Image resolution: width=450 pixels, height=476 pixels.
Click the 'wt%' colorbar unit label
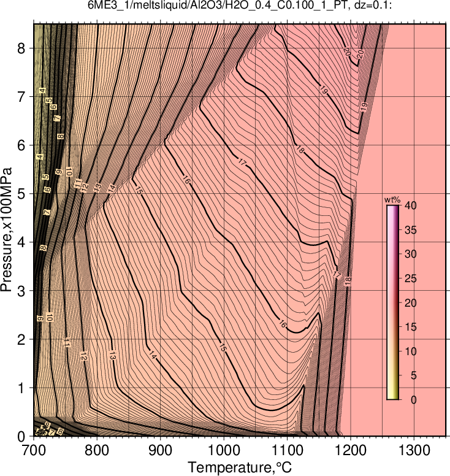(x=392, y=200)
